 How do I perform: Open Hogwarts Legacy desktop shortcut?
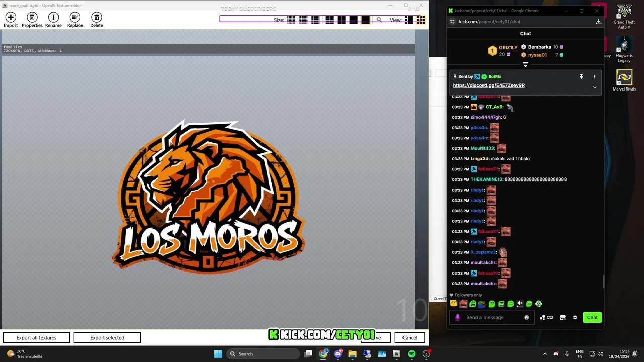point(624,50)
